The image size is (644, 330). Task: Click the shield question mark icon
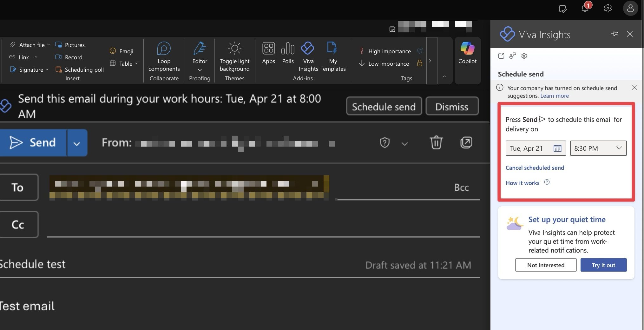tap(384, 142)
